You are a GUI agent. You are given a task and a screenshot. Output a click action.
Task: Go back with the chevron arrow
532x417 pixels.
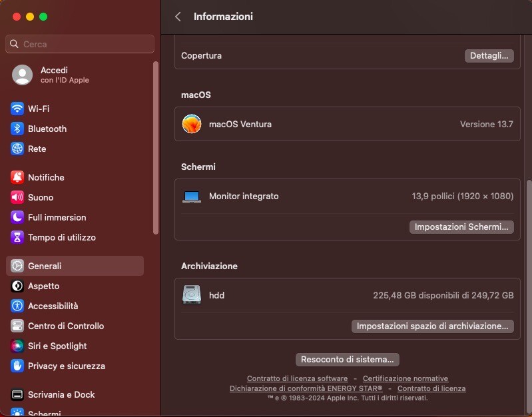coord(178,17)
